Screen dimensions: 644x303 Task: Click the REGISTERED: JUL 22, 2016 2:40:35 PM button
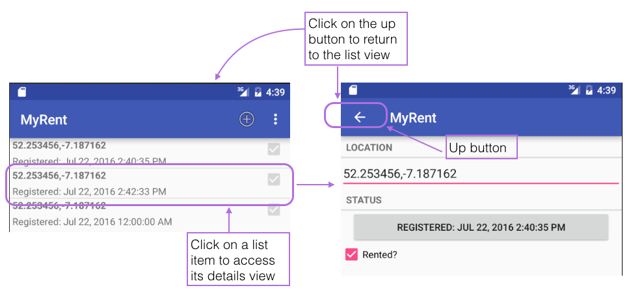coord(481,227)
